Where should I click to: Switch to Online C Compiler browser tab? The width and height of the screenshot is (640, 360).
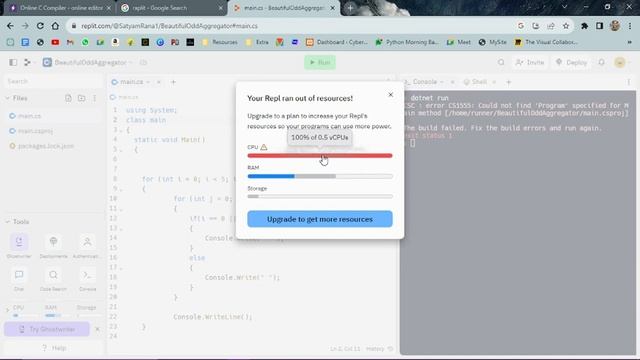pos(60,8)
